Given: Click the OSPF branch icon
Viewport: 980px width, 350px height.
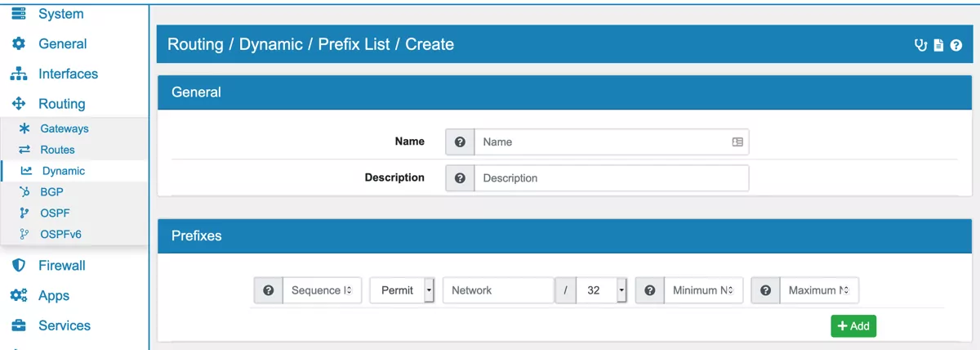Looking at the screenshot, I should point(24,213).
